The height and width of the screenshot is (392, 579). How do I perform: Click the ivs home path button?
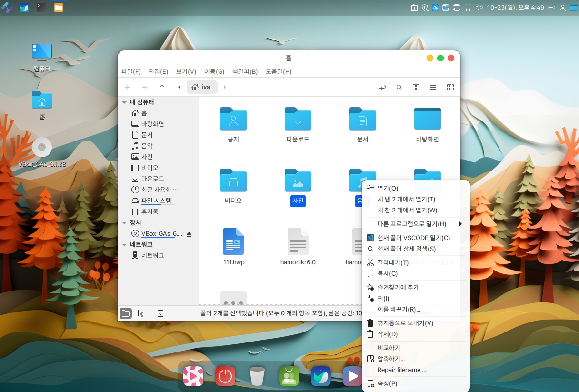click(202, 87)
